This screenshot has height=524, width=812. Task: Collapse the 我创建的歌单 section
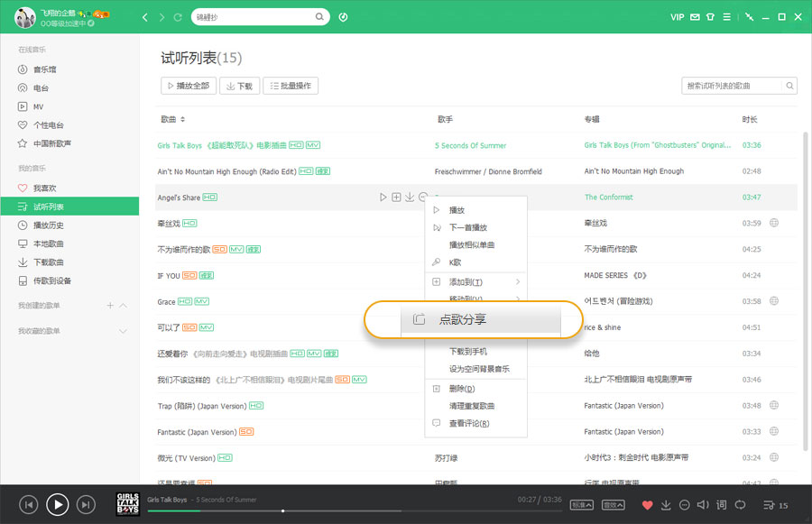coord(124,306)
